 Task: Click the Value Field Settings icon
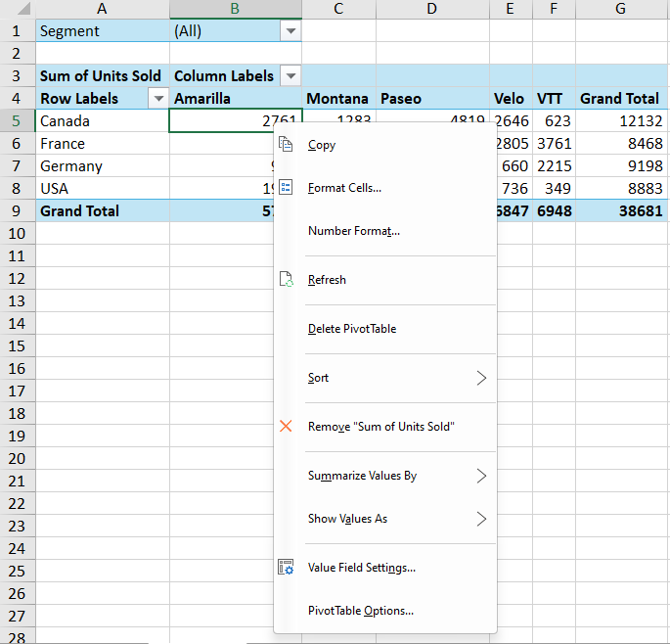tap(286, 568)
